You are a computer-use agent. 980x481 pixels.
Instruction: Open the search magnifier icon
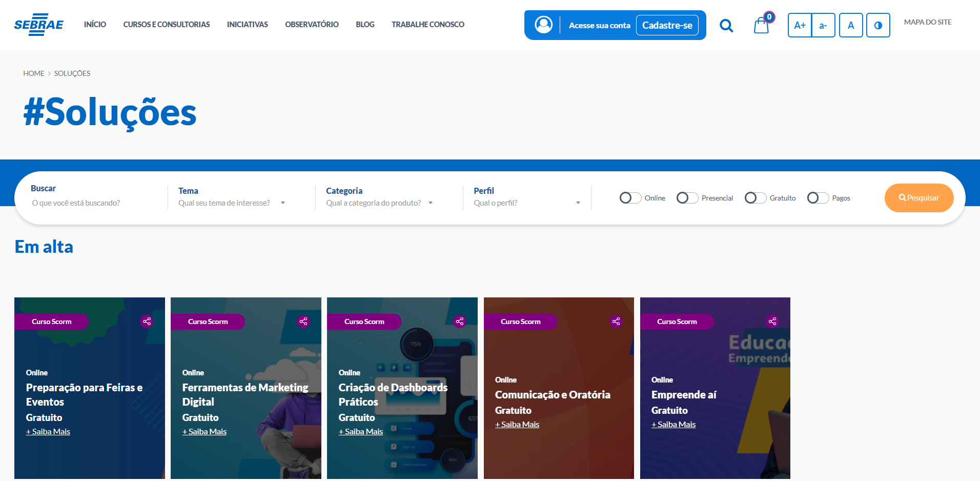(726, 25)
